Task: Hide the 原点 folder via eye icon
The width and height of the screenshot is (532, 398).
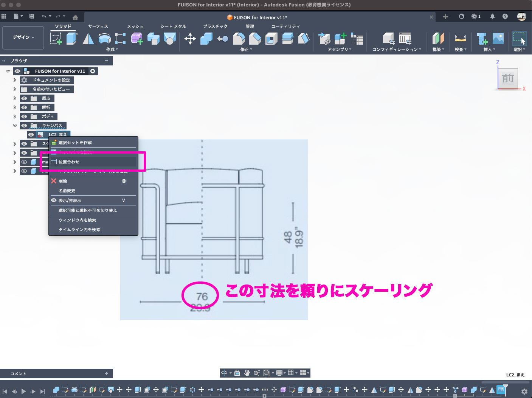Action: pyautogui.click(x=24, y=98)
